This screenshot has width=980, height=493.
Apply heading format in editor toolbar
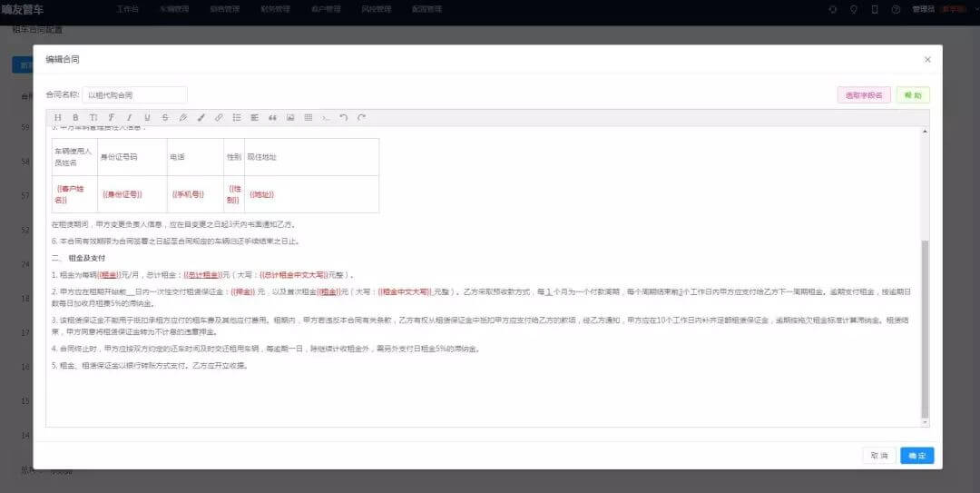point(57,117)
